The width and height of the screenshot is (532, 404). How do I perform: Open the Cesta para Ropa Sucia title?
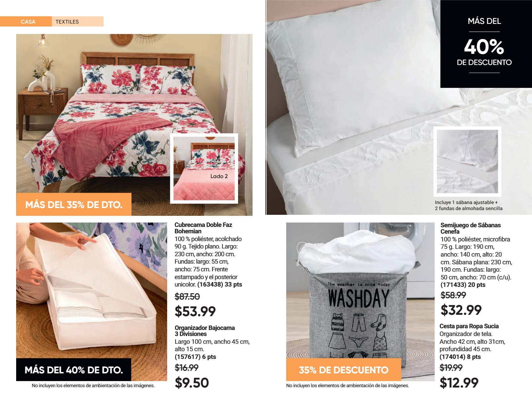click(469, 326)
